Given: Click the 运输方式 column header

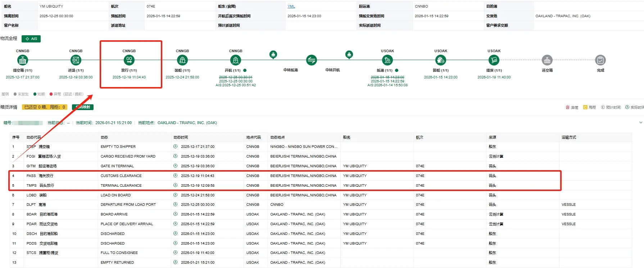Looking at the screenshot, I should pos(569,137).
